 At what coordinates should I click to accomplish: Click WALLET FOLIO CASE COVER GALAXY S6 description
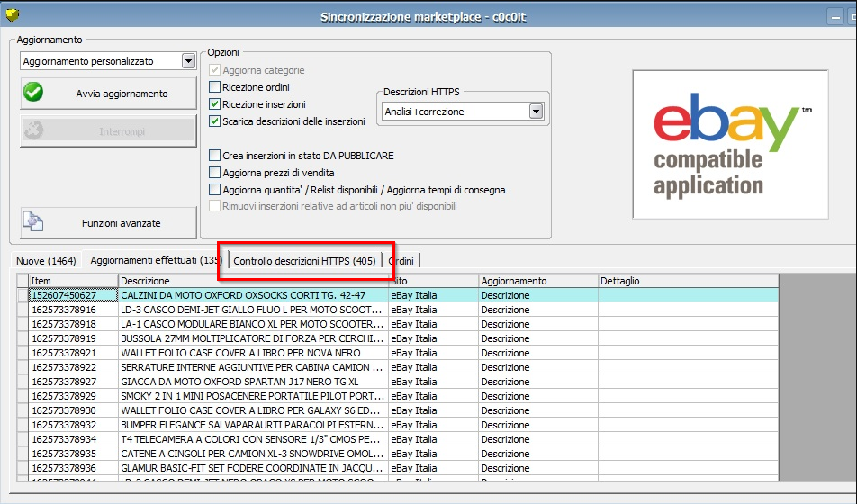pyautogui.click(x=253, y=410)
